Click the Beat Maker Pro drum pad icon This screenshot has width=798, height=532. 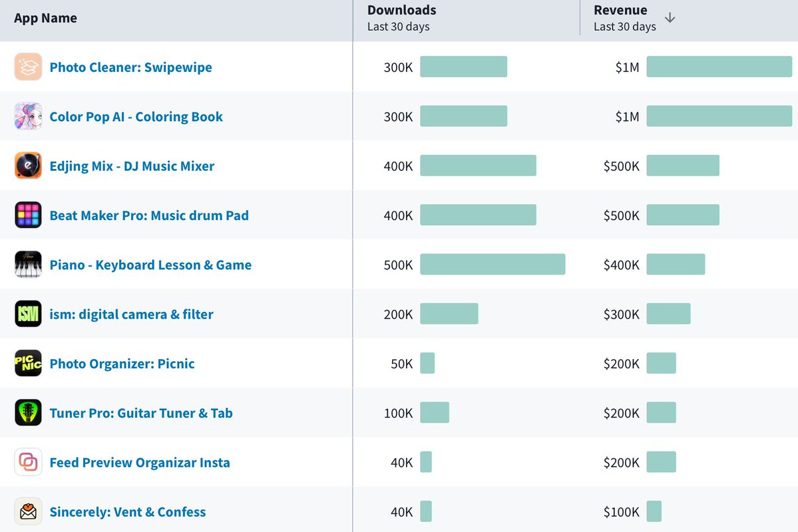28,215
